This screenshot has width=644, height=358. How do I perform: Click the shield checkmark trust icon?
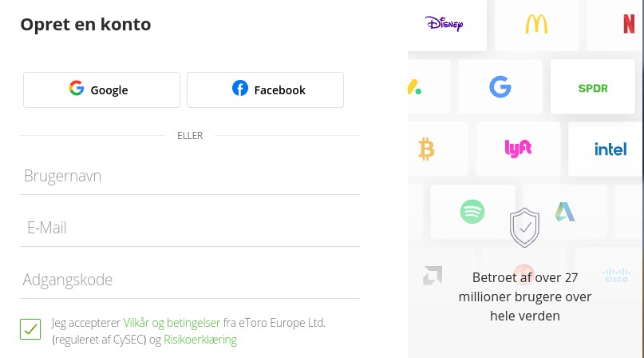pos(524,227)
